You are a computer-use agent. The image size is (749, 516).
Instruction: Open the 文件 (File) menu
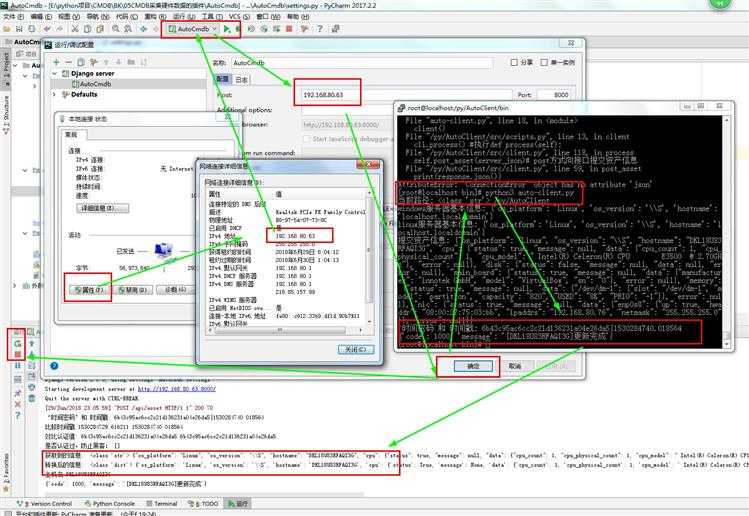point(13,16)
